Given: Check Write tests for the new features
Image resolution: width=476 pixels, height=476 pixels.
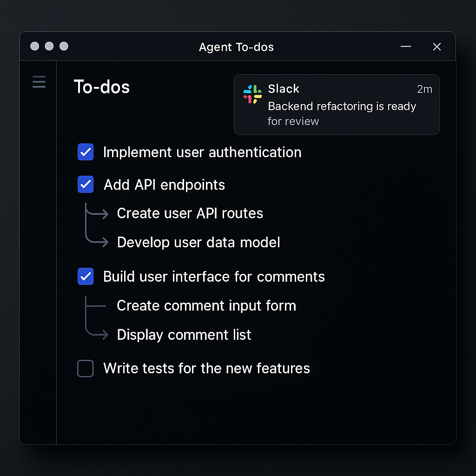Looking at the screenshot, I should [x=86, y=368].
